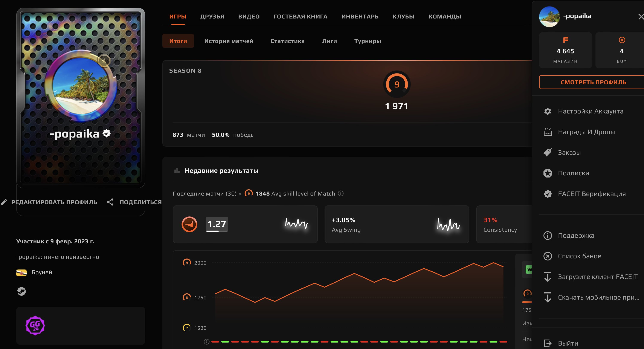Image resolution: width=644 pixels, height=349 pixels.
Task: Click the BUY credits target icon
Action: tap(622, 40)
